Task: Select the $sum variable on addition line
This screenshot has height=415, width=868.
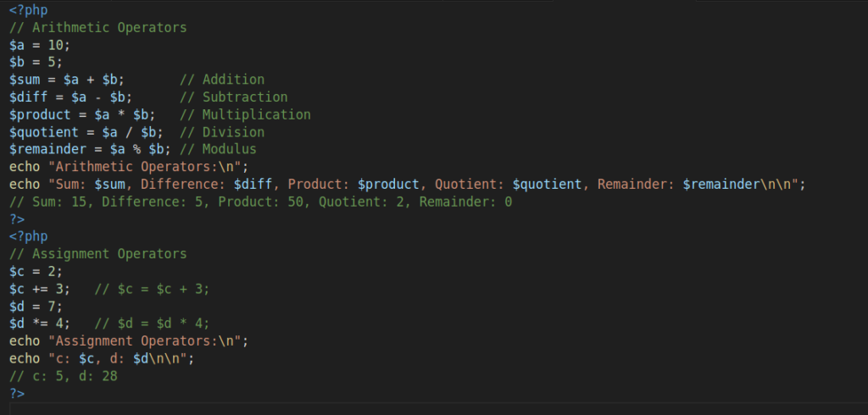Action: tap(25, 80)
